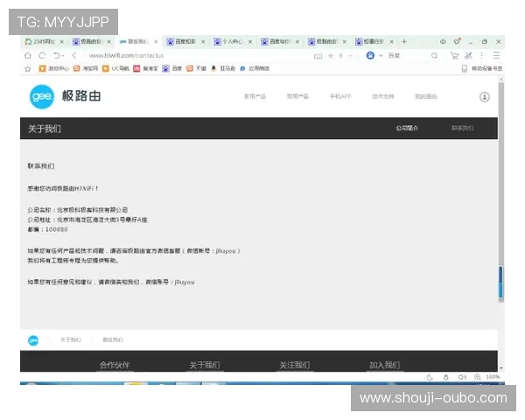Screen dimensions: 525x420
Task: Go back with the back arrow
Action: coord(74,56)
